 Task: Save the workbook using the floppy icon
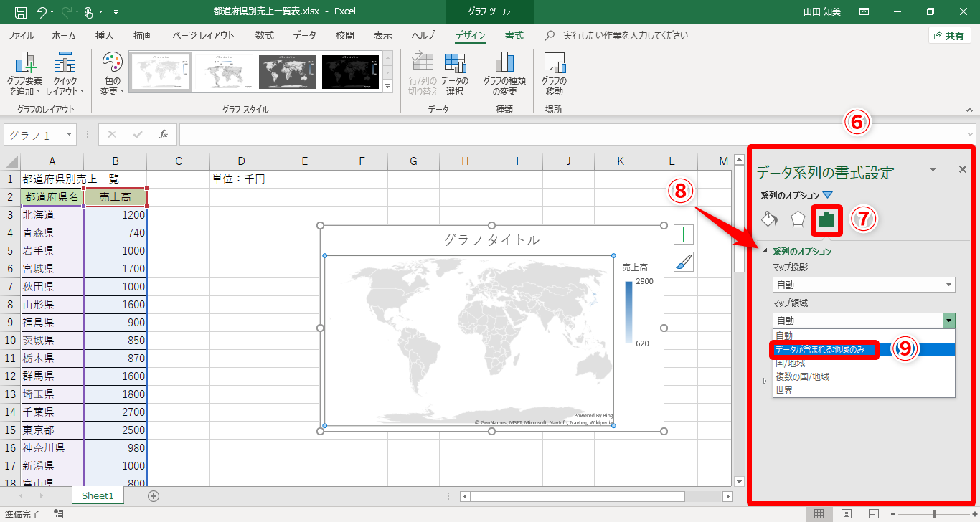pos(21,11)
